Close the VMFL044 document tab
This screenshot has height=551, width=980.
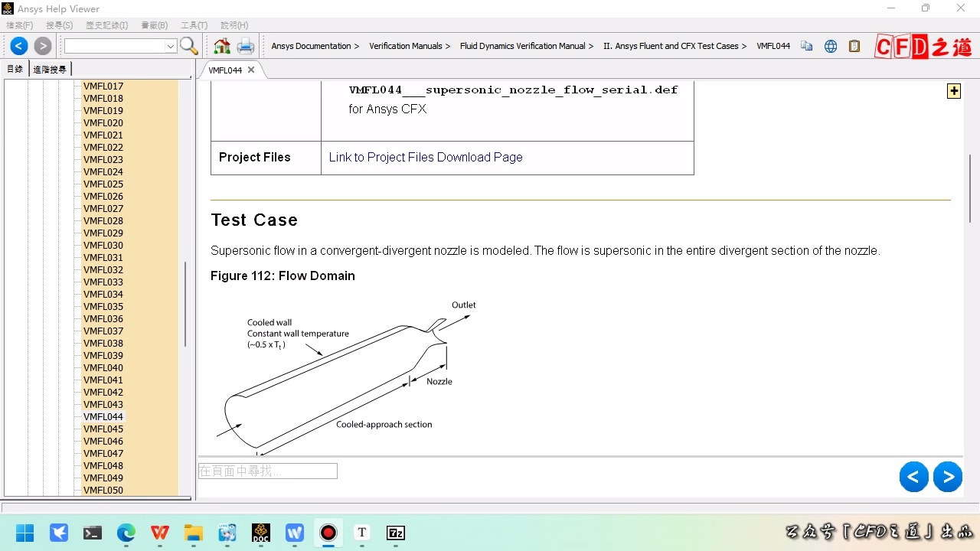(251, 70)
